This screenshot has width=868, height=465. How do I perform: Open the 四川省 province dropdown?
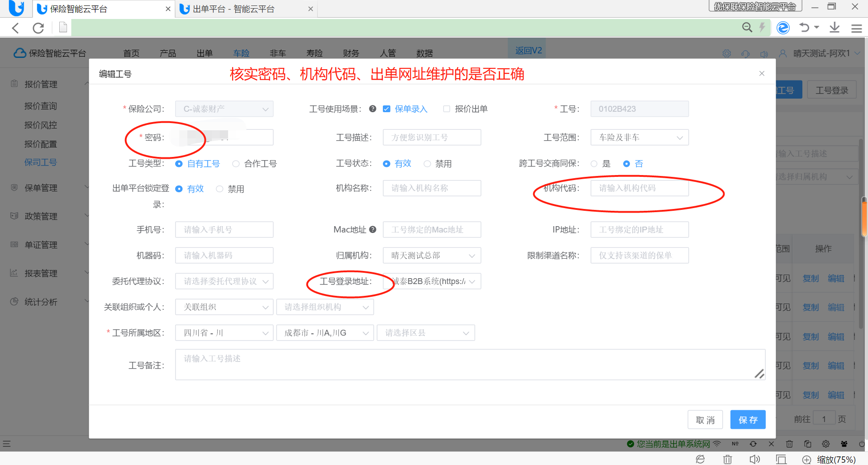click(x=224, y=332)
